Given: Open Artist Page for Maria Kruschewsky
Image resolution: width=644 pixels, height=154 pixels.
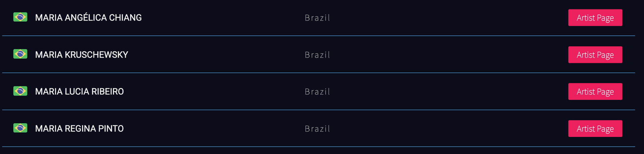Looking at the screenshot, I should [595, 54].
